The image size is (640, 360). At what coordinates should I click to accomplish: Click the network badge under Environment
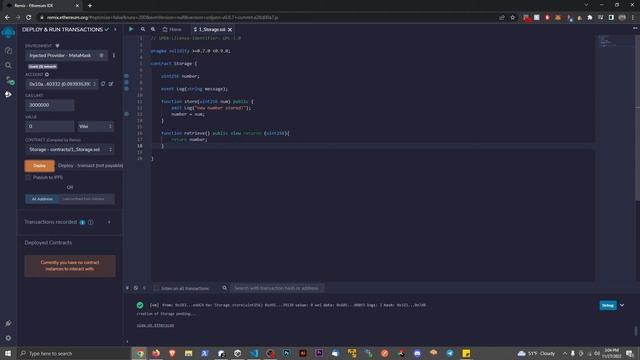pyautogui.click(x=42, y=67)
